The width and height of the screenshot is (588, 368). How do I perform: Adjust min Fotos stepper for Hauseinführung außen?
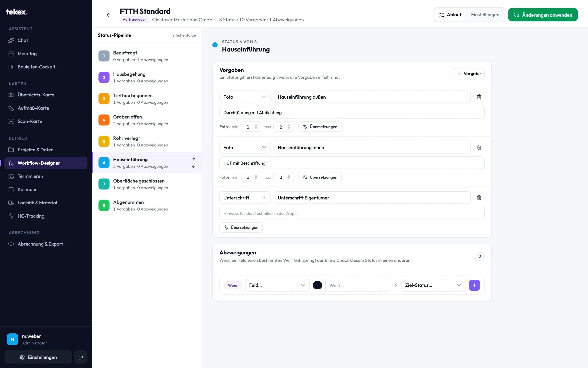[x=256, y=127]
